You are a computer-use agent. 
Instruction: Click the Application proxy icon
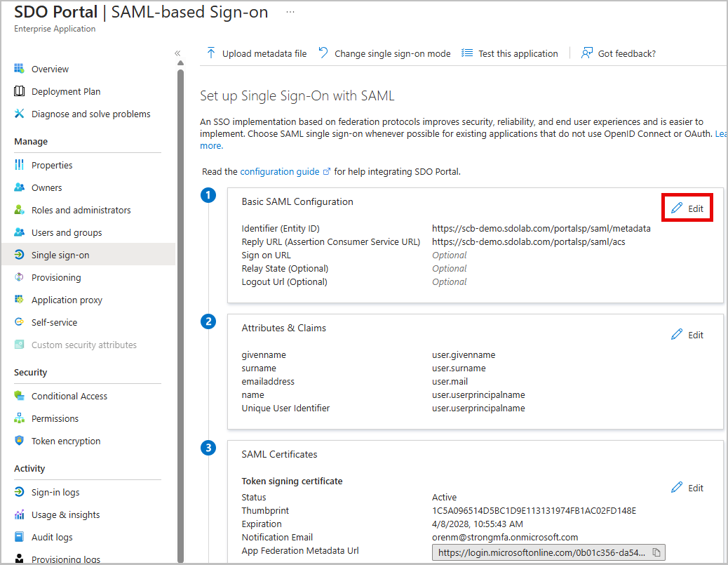(19, 299)
